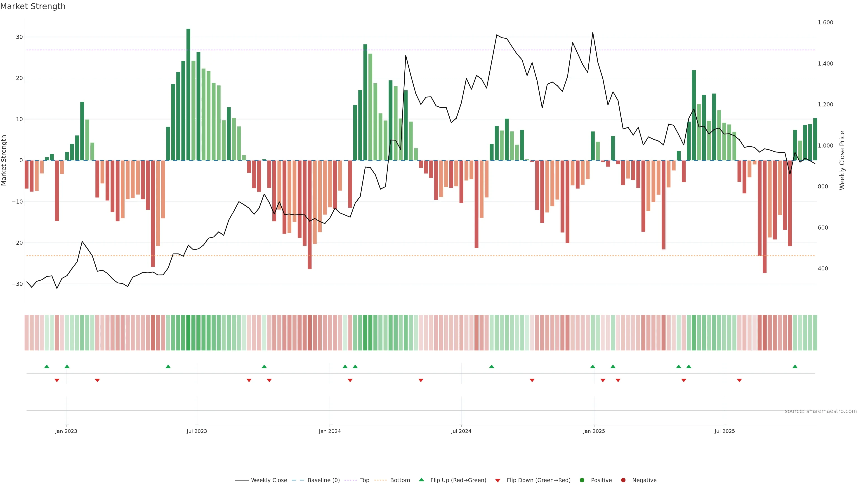Image resolution: width=868 pixels, height=488 pixels.
Task: Click the red Flip Down legend triangle
Action: [498, 480]
